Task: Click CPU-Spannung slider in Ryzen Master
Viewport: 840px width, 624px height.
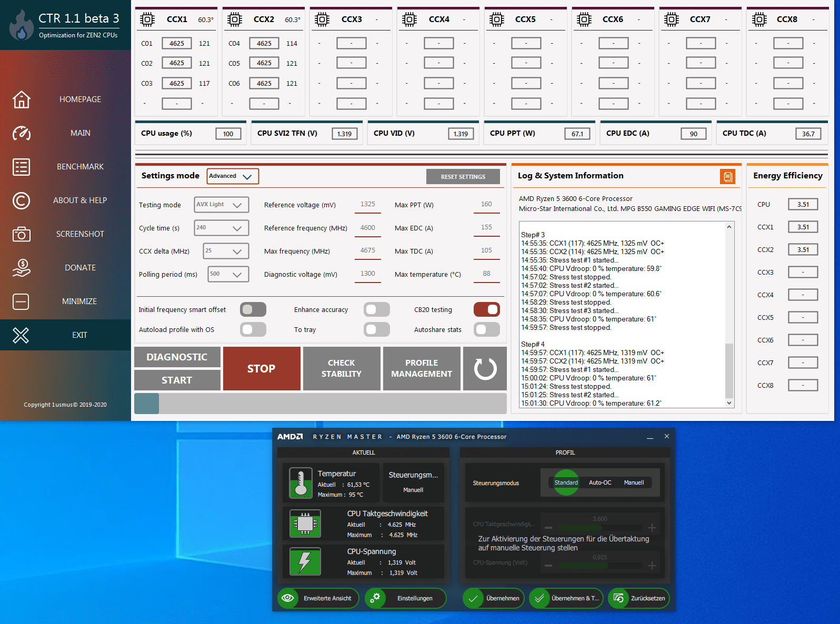Action: [x=600, y=566]
